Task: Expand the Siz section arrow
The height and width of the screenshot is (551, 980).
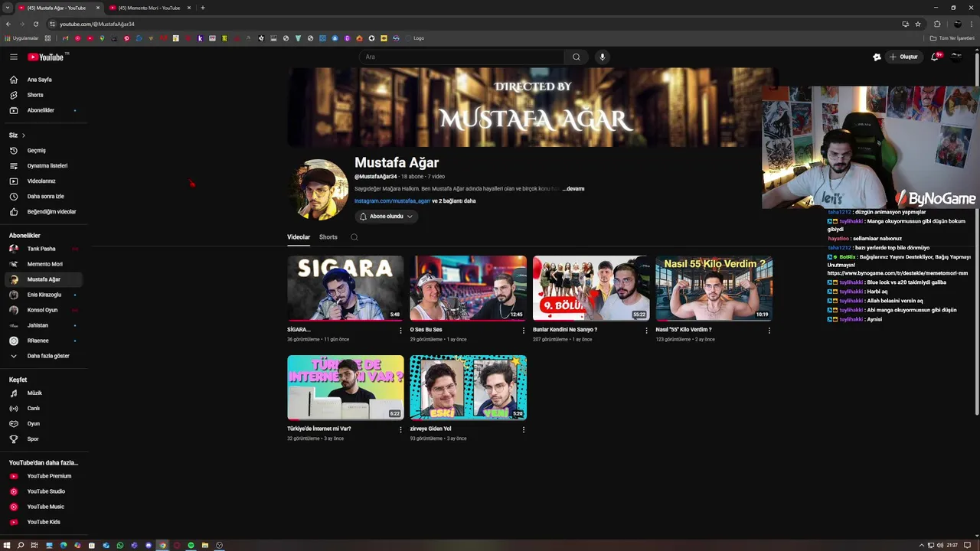Action: tap(23, 135)
